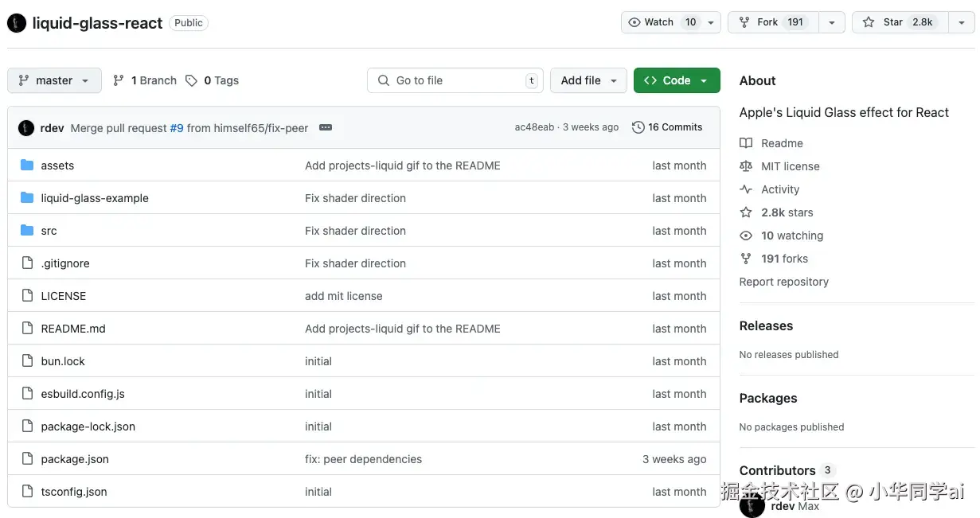980x518 pixels.
Task: Open the liquid-glass-example folder icon
Action: click(x=27, y=198)
